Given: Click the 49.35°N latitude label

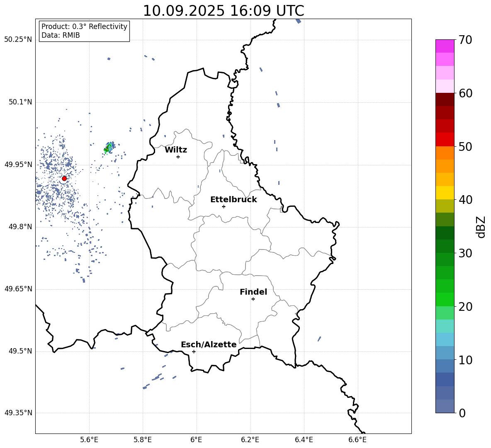Looking at the screenshot, I should (x=18, y=413).
